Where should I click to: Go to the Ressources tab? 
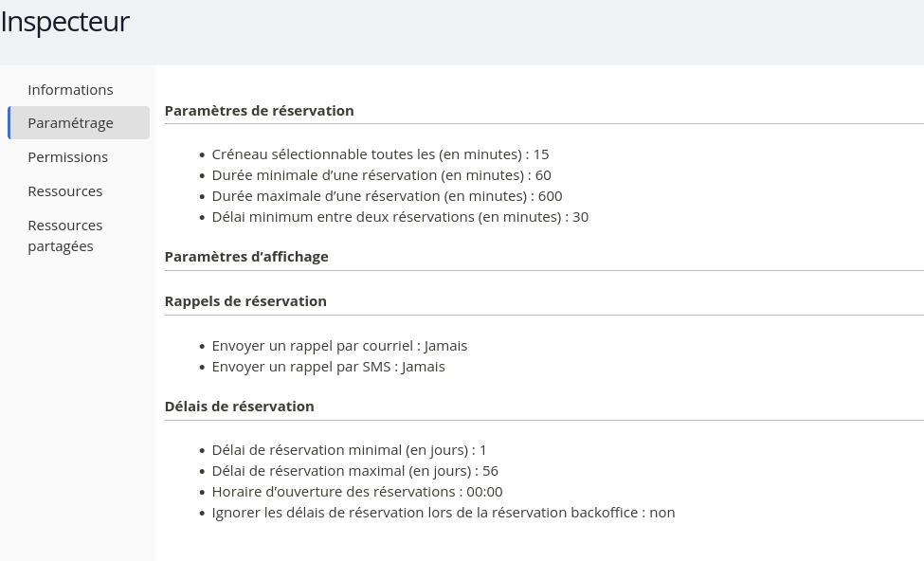tap(64, 190)
